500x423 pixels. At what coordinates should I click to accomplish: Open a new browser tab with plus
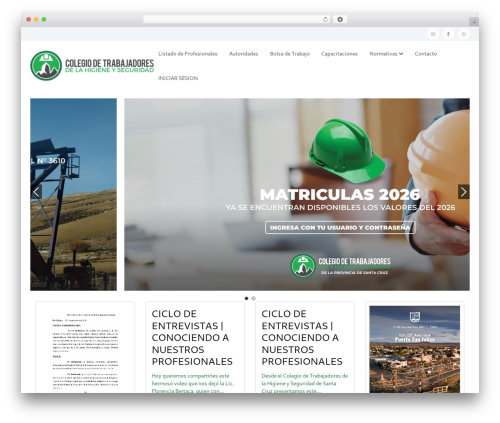[x=474, y=22]
